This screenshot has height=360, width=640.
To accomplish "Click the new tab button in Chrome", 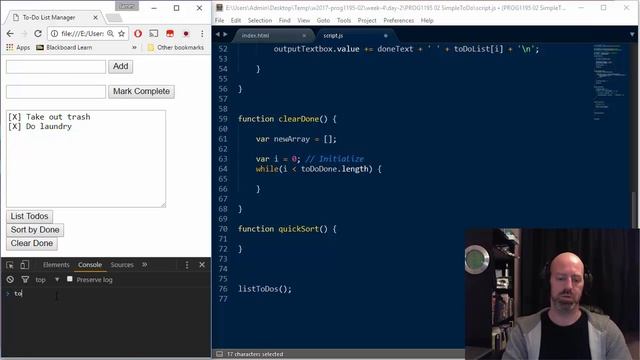I will (x=114, y=18).
